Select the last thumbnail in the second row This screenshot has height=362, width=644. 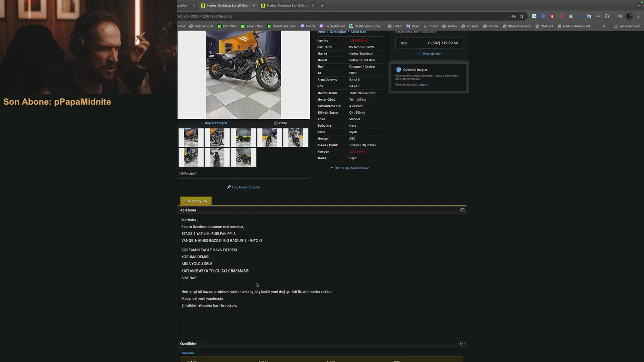click(x=244, y=157)
